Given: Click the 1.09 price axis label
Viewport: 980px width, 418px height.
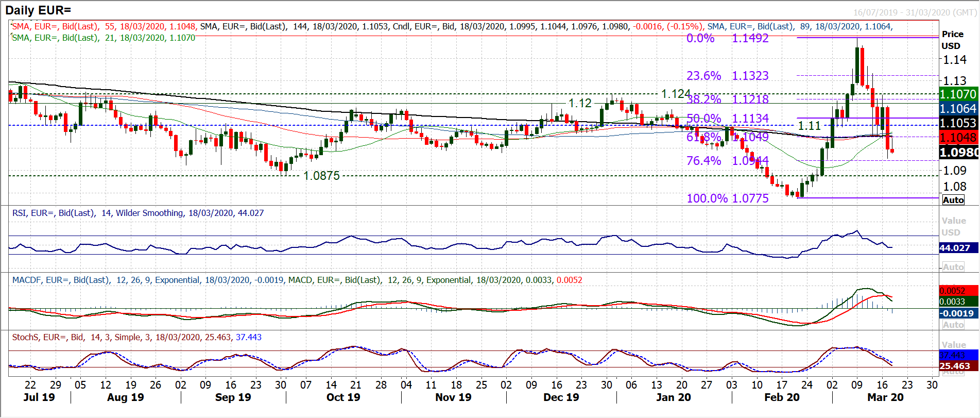Looking at the screenshot, I should [x=954, y=171].
